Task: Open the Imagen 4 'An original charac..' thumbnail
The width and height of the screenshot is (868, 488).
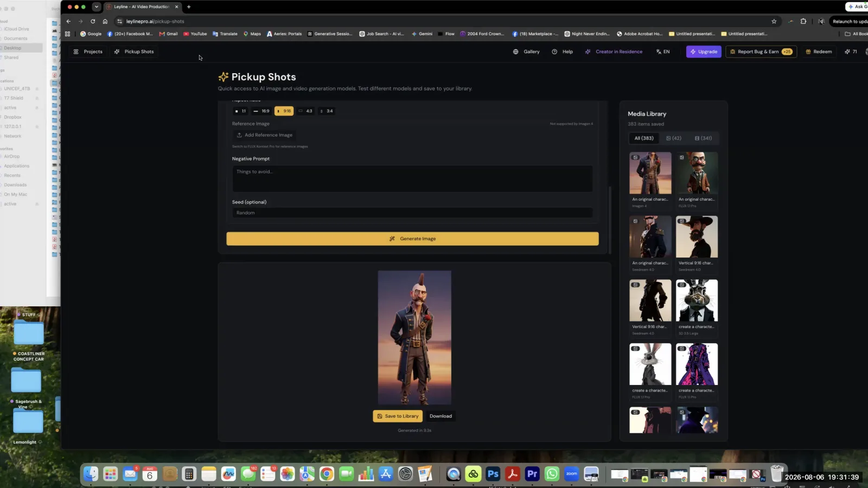Action: [650, 173]
